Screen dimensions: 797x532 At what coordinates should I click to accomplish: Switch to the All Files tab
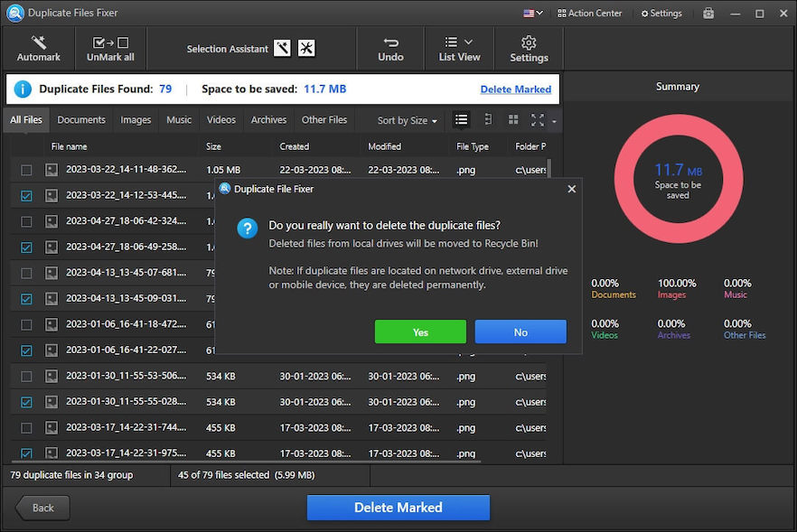(x=26, y=120)
